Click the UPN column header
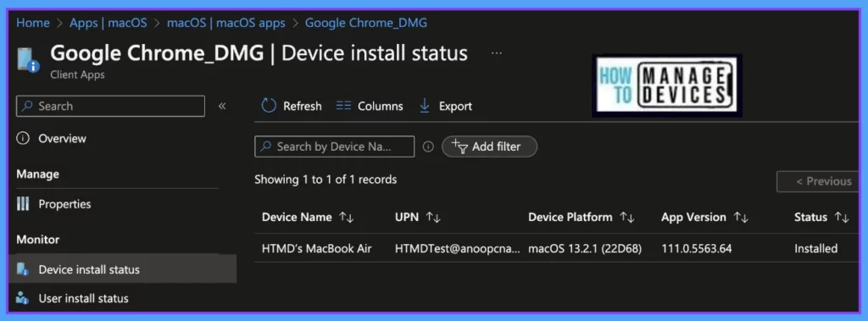The height and width of the screenshot is (321, 868). [407, 218]
